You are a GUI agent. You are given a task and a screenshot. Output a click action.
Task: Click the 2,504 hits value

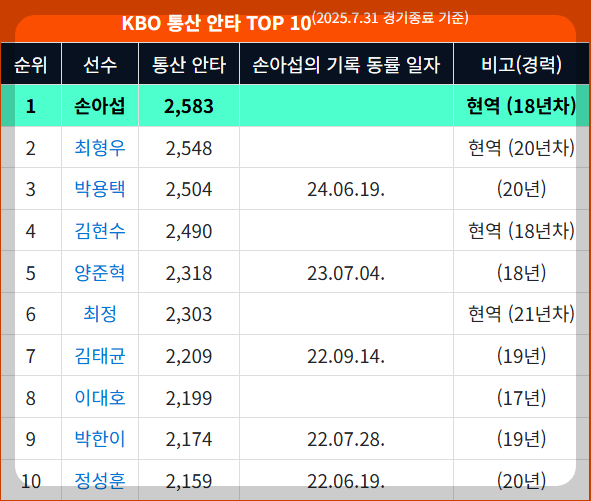coord(189,190)
